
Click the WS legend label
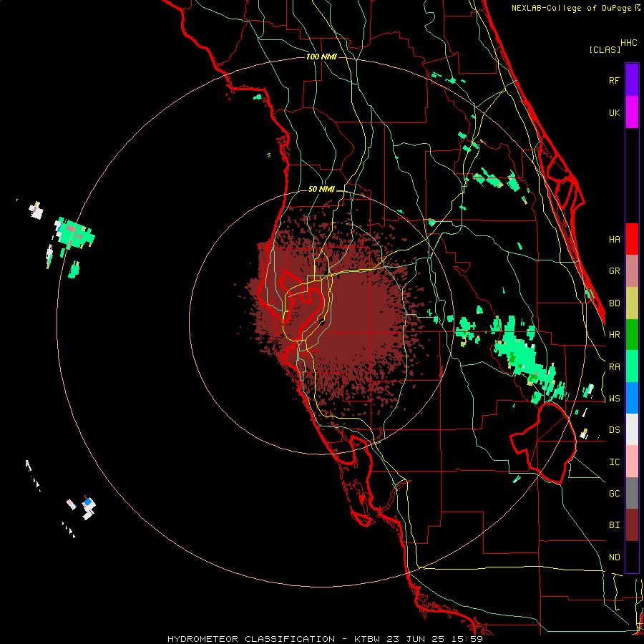[x=614, y=399]
